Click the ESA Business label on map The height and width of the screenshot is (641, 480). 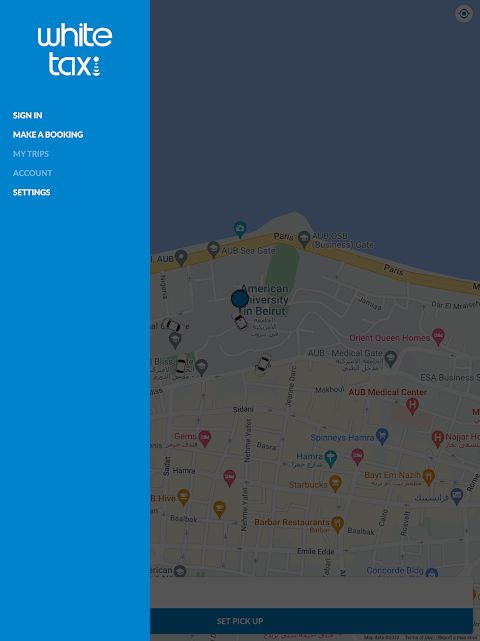(x=450, y=377)
